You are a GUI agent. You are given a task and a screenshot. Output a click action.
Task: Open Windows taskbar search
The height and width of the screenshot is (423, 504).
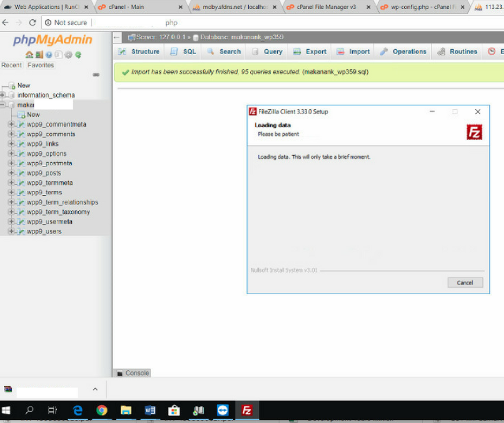(x=29, y=410)
